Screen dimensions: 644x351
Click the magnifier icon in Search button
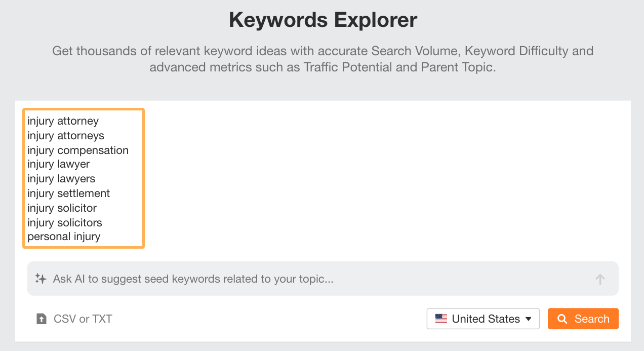[x=562, y=319]
